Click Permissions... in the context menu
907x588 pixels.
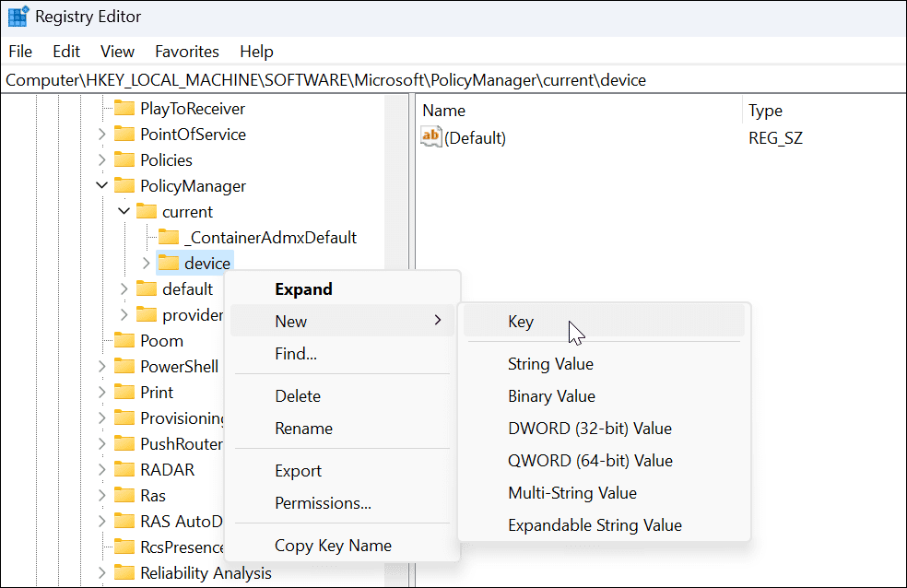coord(323,503)
